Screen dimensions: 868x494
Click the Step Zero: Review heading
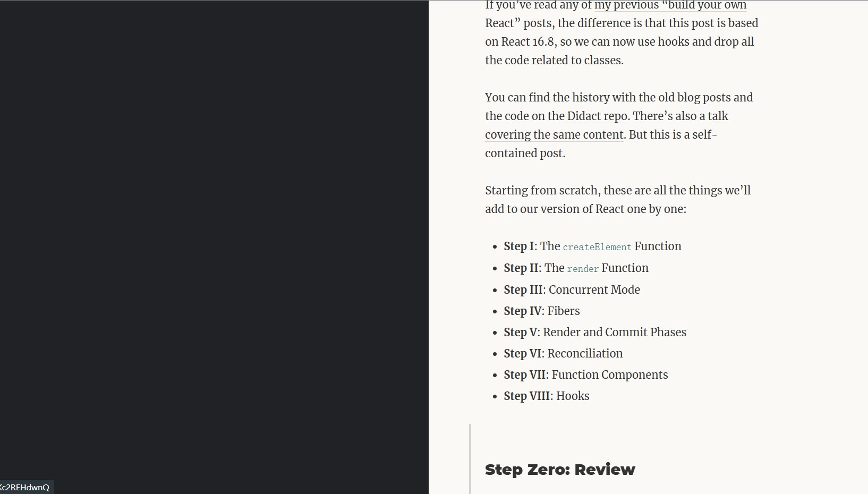560,470
